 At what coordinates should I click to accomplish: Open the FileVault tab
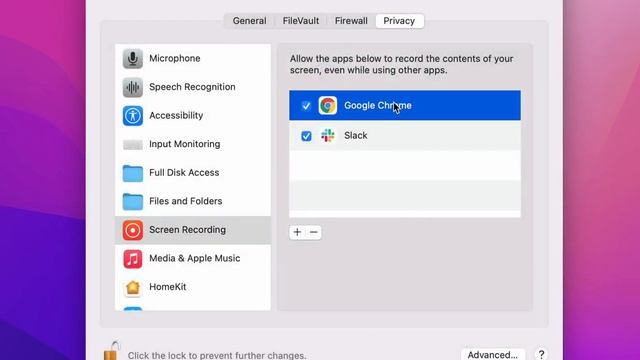[x=301, y=21]
